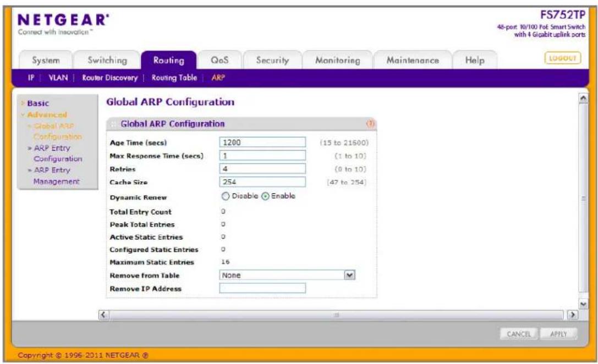Click the Max Response Time input field
This screenshot has height=364, width=598.
262,156
